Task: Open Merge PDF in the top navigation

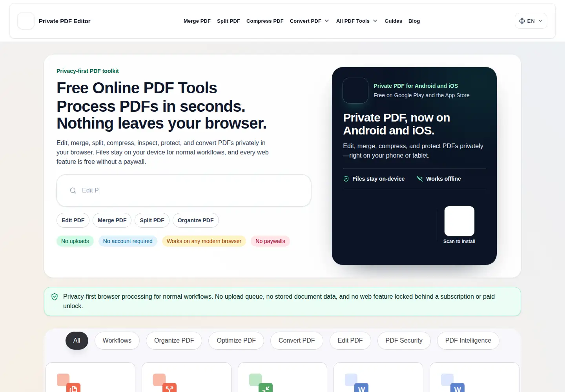Action: pos(197,21)
